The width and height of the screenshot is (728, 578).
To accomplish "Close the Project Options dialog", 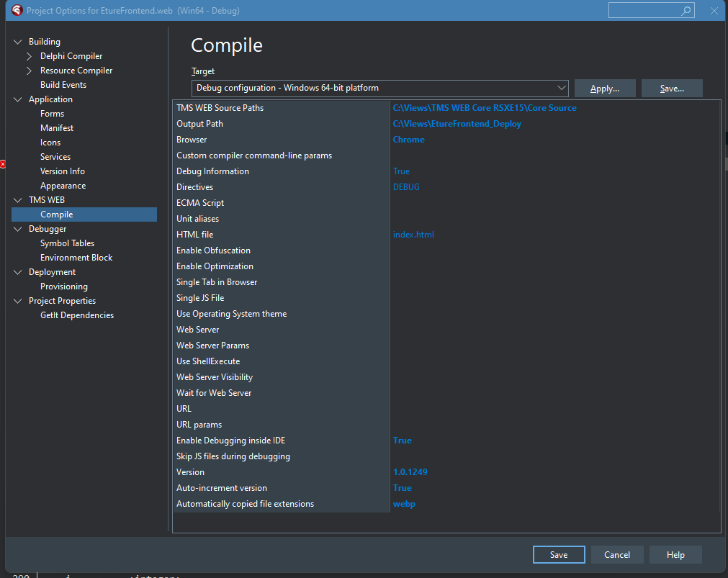I will pos(714,11).
